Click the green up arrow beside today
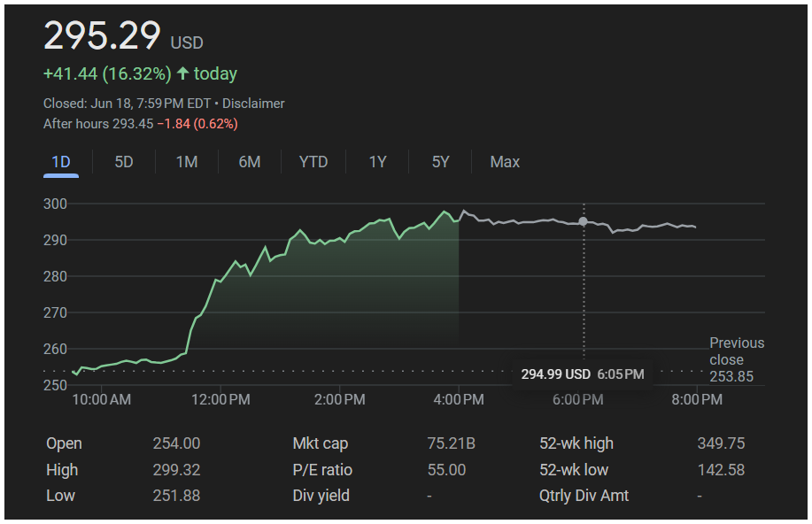The height and width of the screenshot is (524, 812). [x=182, y=73]
